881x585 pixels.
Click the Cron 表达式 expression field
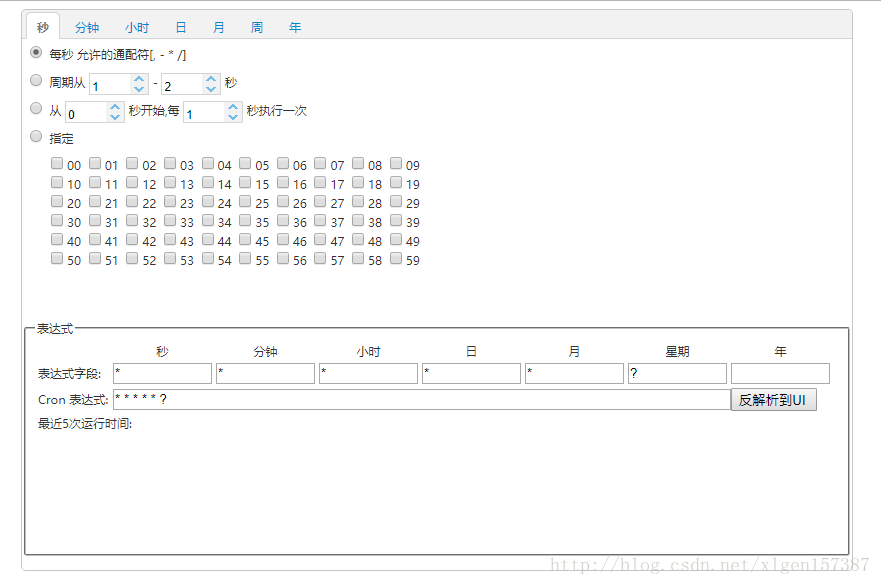pyautogui.click(x=400, y=398)
